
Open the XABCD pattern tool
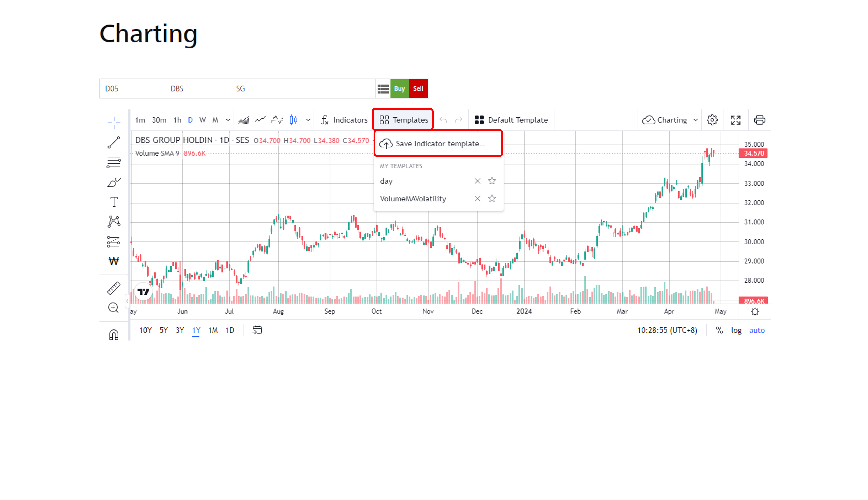coord(114,221)
